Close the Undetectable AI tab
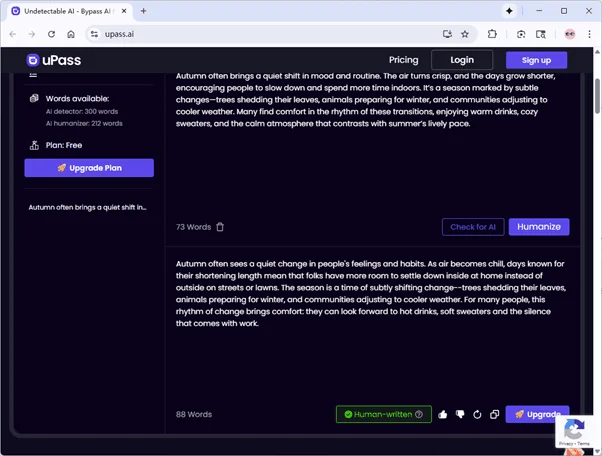 [124, 11]
